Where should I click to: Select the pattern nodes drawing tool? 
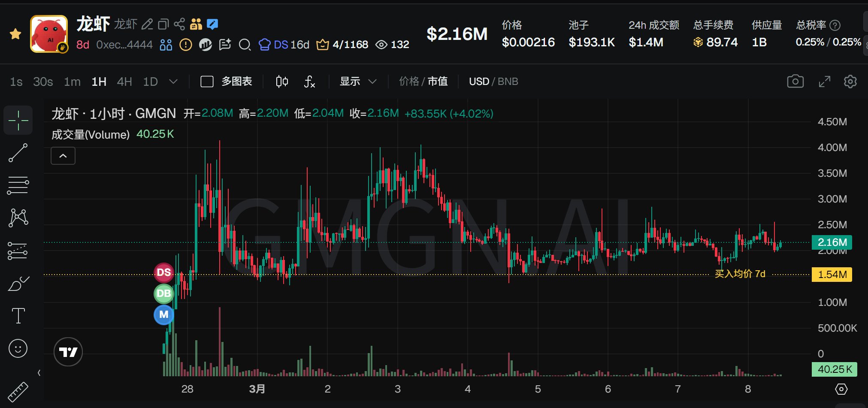tap(18, 218)
